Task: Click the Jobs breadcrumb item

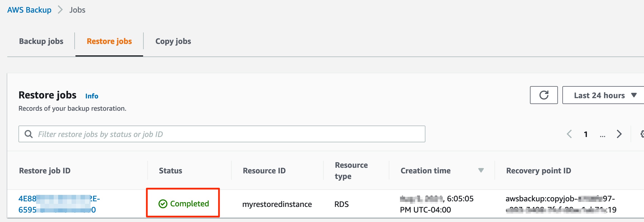Action: 77,10
